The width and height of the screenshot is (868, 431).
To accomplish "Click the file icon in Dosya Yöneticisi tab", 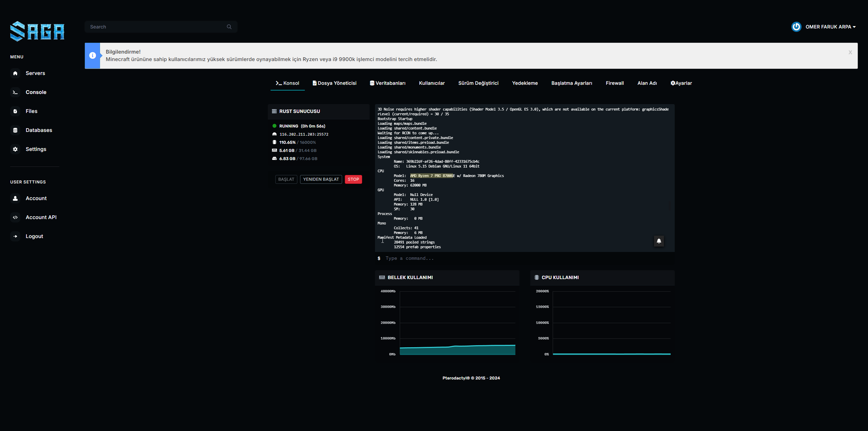I will 315,83.
